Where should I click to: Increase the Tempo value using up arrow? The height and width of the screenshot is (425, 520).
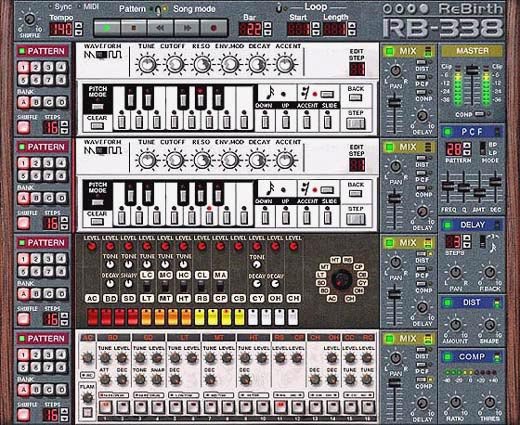point(79,25)
